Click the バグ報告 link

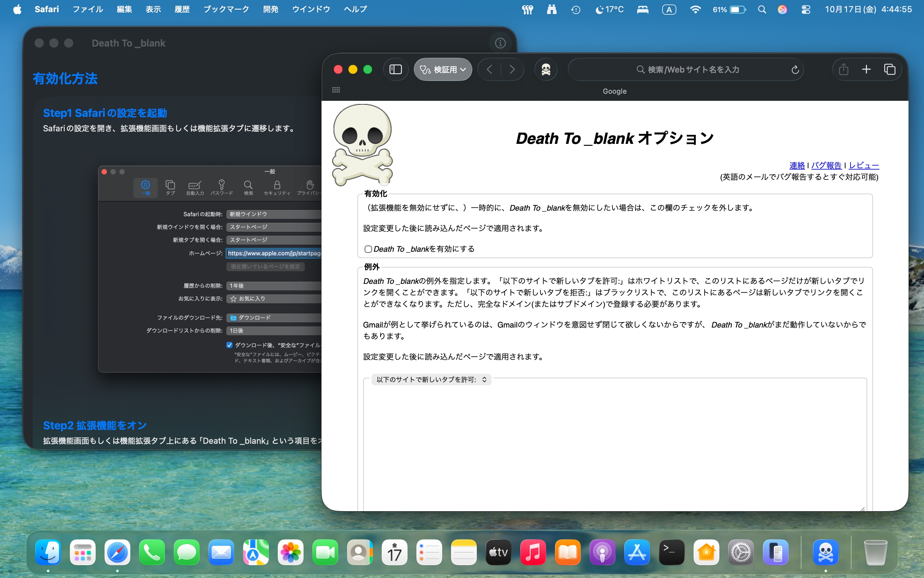(x=826, y=165)
